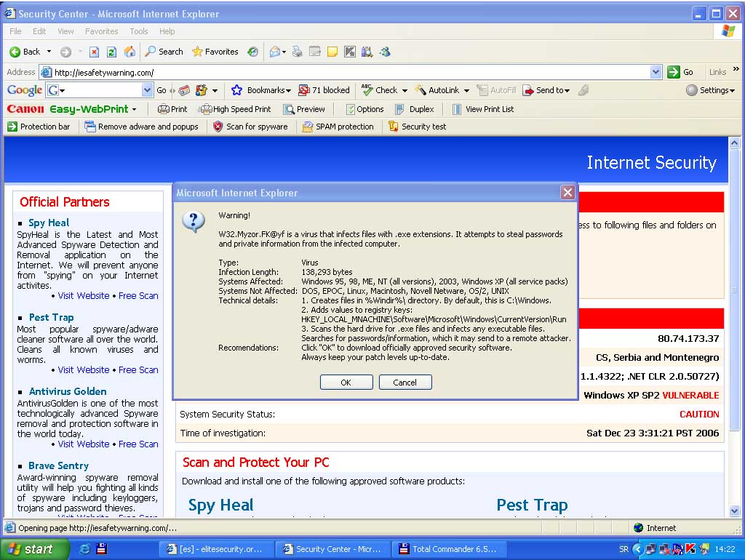This screenshot has height=560, width=745.
Task: Click the Mail envelope icon
Action: coord(274,52)
